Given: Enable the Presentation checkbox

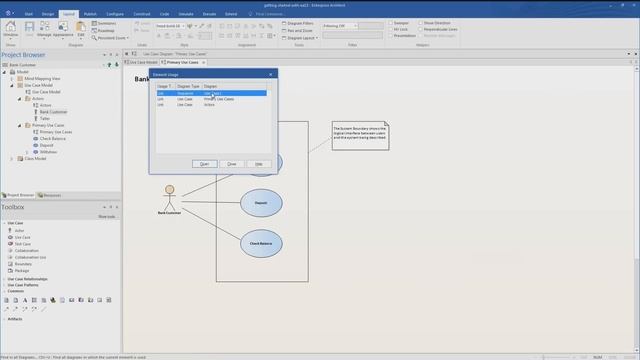Looking at the screenshot, I should (391, 36).
